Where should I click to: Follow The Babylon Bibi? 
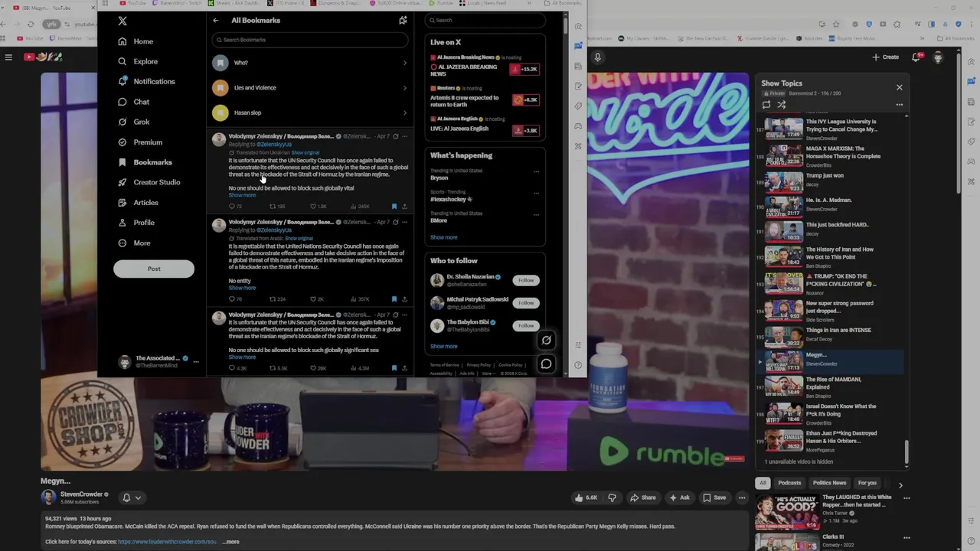(526, 325)
